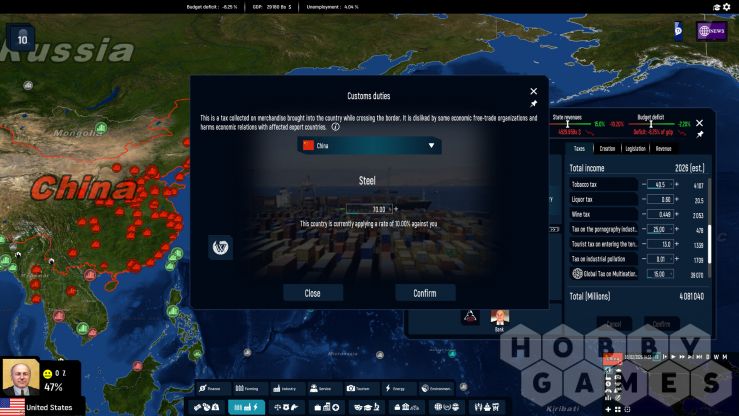Switch to the Revenue tab
739x416 pixels.
(x=663, y=148)
